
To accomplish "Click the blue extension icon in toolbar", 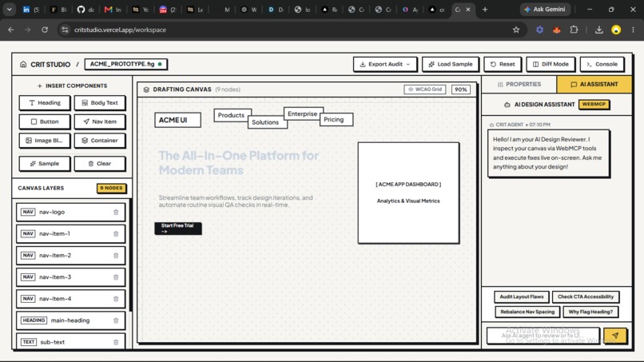I will (539, 30).
